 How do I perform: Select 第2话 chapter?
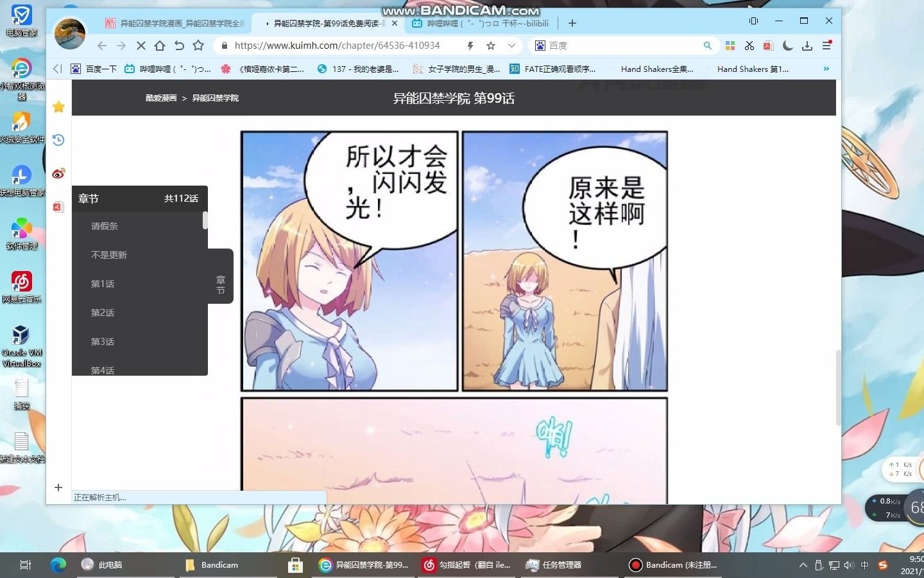click(103, 313)
